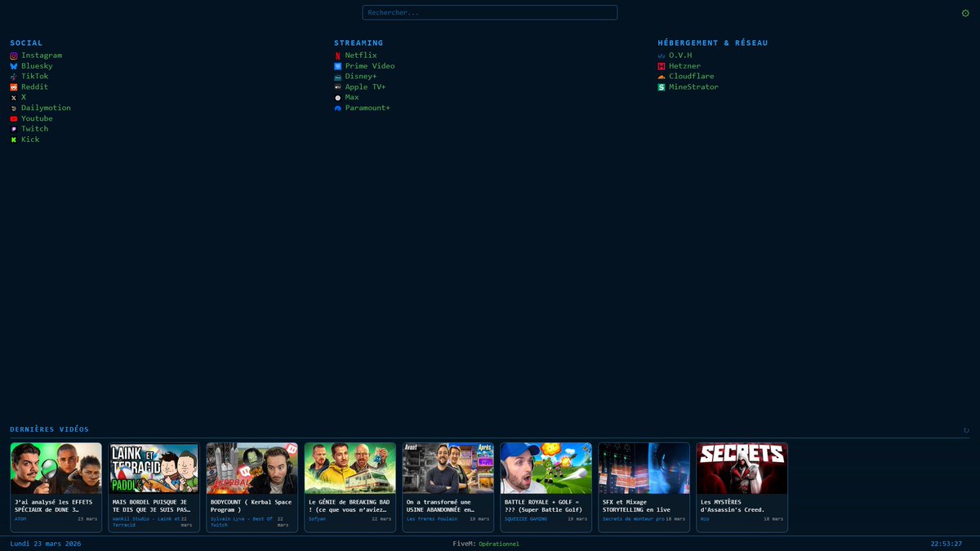The width and height of the screenshot is (980, 551).
Task: Open the Super Battle Golf video thumbnail
Action: tap(546, 469)
